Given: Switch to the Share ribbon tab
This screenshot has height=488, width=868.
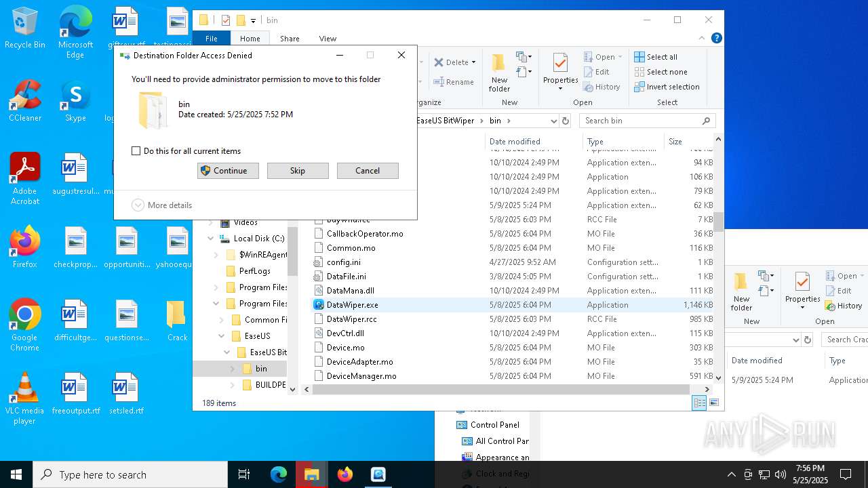Looking at the screenshot, I should (290, 39).
